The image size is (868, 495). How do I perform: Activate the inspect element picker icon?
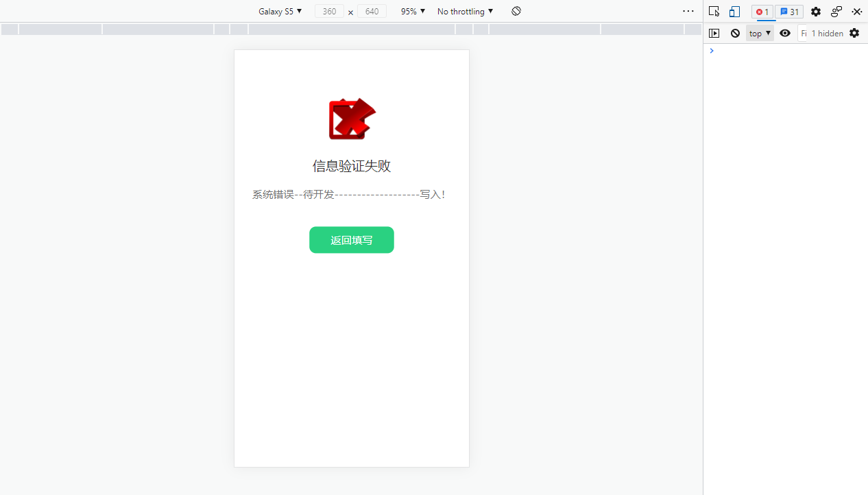pos(714,12)
